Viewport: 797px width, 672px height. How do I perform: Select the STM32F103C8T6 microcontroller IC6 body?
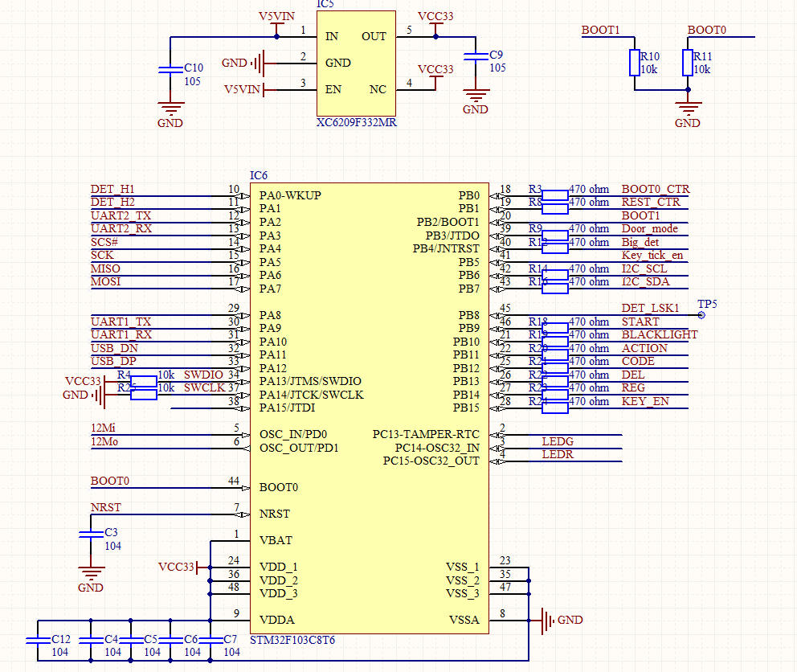tap(370, 408)
